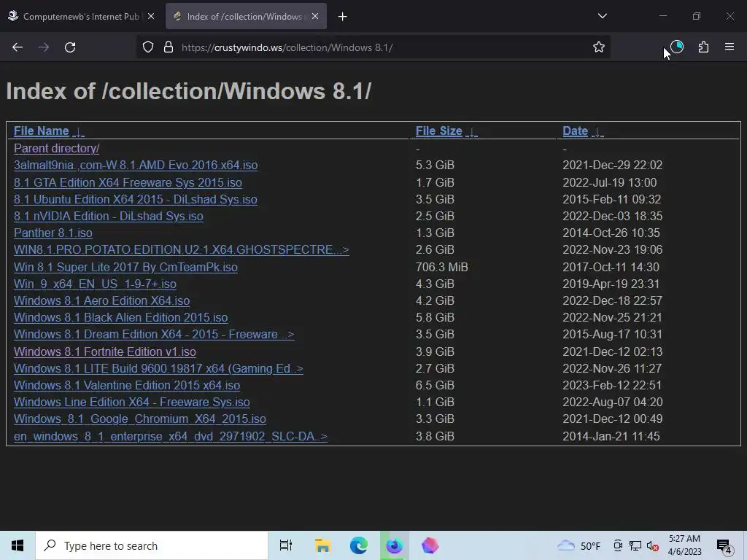
Task: Click the circular profile icon in toolbar
Action: 677,47
